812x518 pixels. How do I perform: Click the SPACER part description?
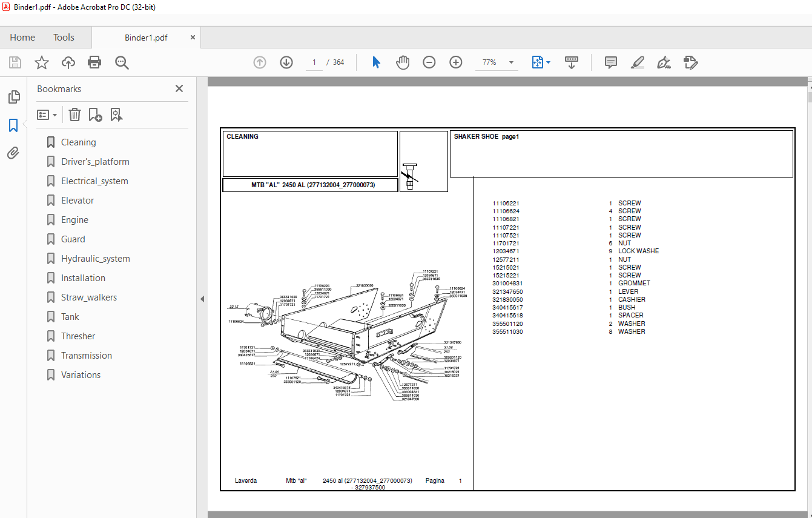(x=631, y=316)
